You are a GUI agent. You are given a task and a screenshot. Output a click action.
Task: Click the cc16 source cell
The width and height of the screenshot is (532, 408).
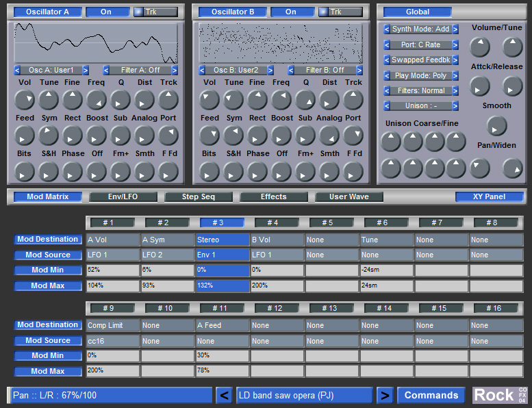tap(113, 340)
